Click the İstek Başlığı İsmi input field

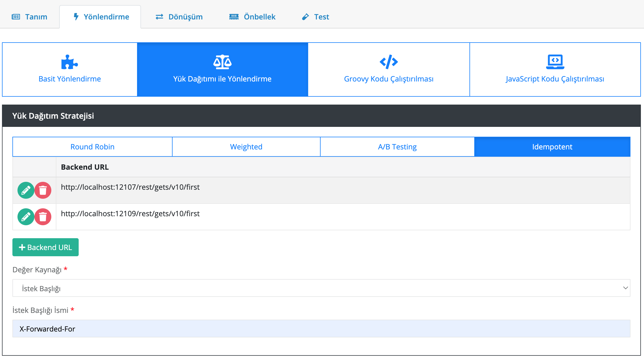[x=322, y=329]
